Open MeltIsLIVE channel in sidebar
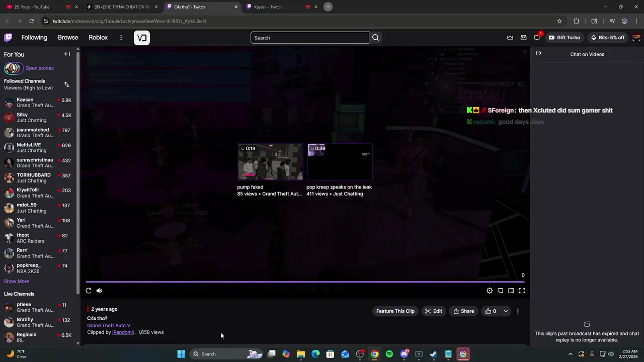 click(x=38, y=148)
